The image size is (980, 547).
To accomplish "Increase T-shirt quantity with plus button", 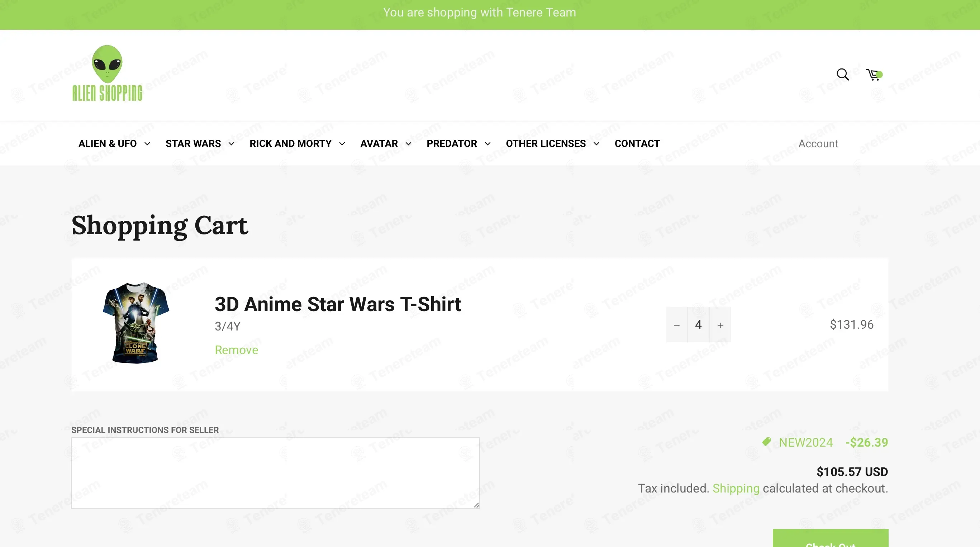I will coord(720,325).
